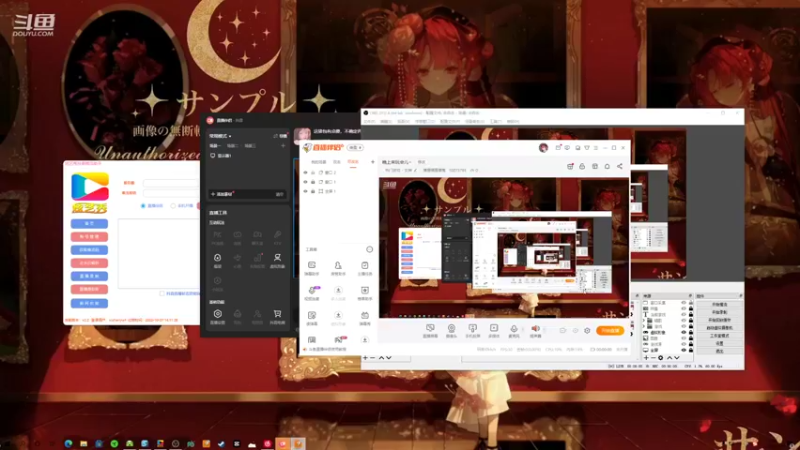This screenshot has height=450, width=800.
Task: Click the clock icon tool in dark window
Action: tap(217, 281)
